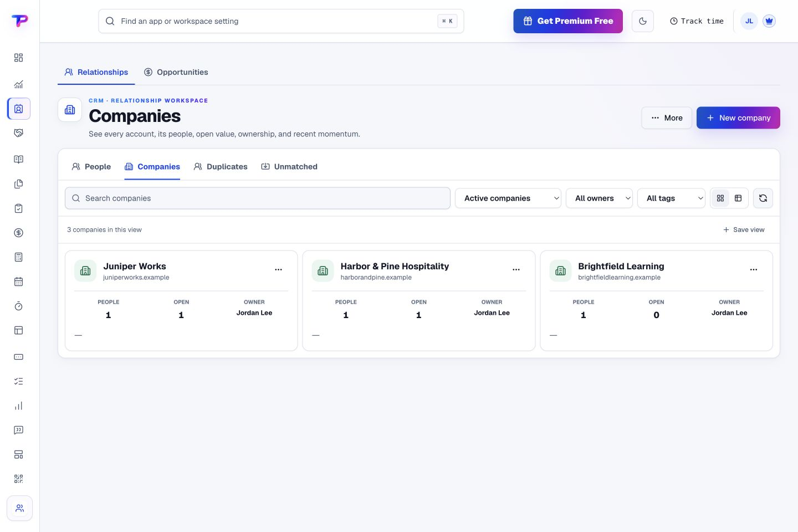Switch to table list view
This screenshot has width=798, height=532.
point(738,198)
